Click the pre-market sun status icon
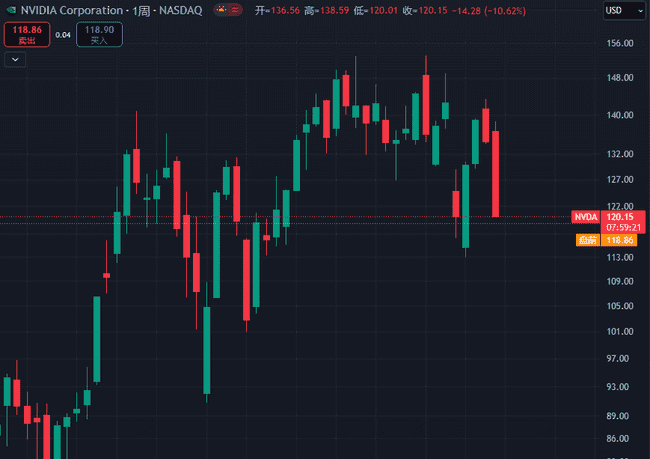This screenshot has width=650, height=459. [x=221, y=10]
